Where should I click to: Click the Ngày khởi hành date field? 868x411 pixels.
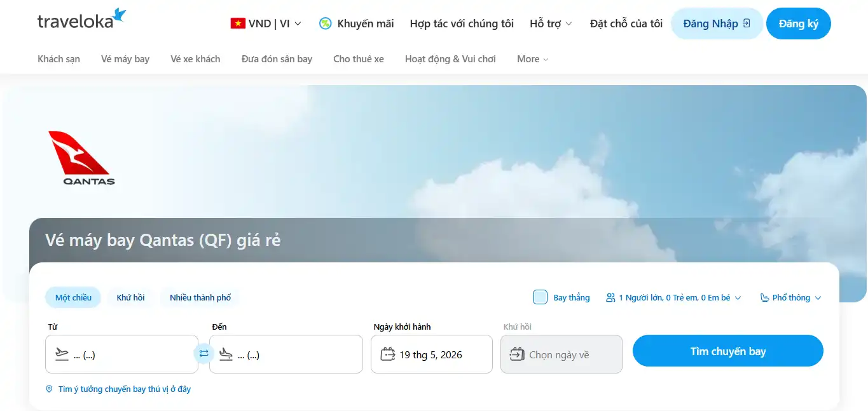coord(432,354)
